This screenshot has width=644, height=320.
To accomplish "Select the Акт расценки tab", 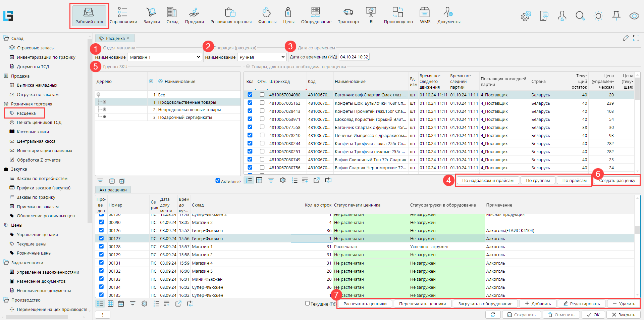I will point(113,190).
